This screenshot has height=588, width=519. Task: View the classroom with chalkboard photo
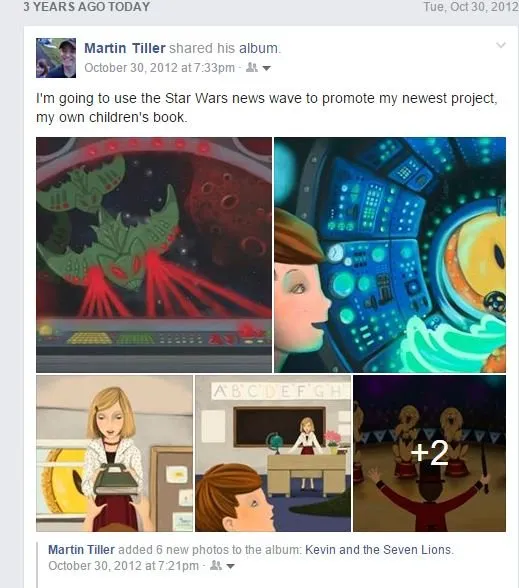(x=273, y=453)
